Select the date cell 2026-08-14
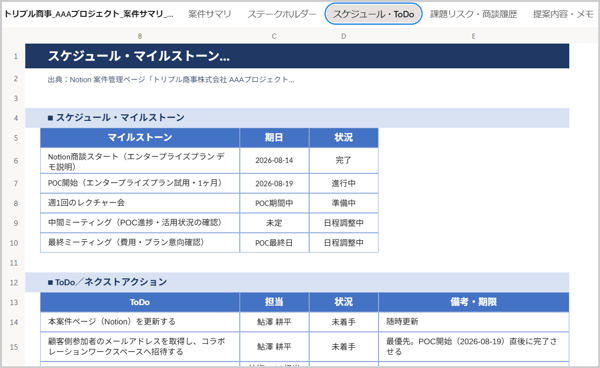600x368 pixels. tap(274, 161)
